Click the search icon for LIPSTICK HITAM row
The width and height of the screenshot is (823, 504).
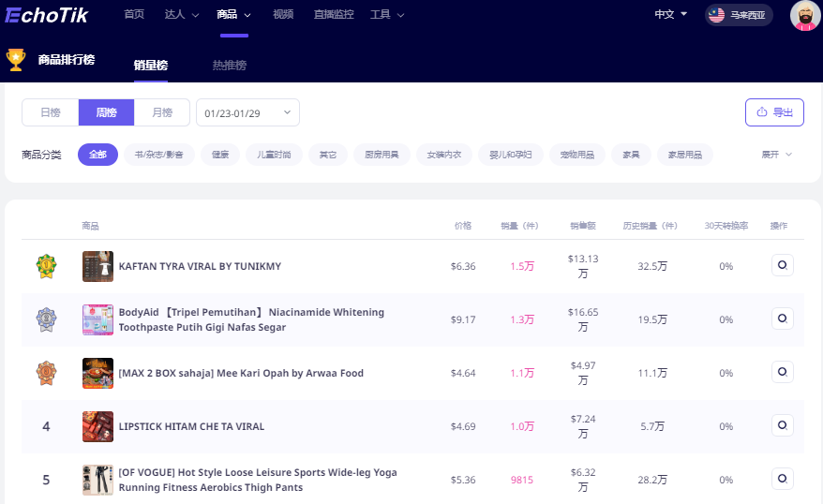(x=782, y=425)
